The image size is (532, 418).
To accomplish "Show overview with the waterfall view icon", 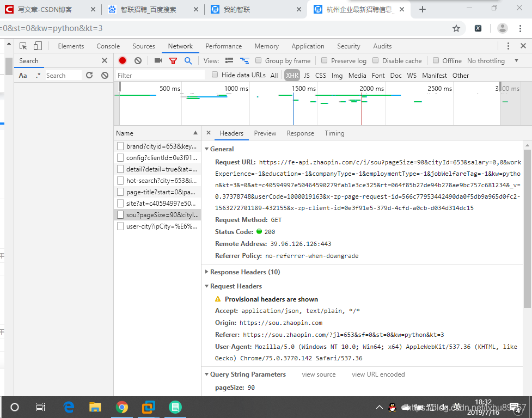I will tap(244, 60).
